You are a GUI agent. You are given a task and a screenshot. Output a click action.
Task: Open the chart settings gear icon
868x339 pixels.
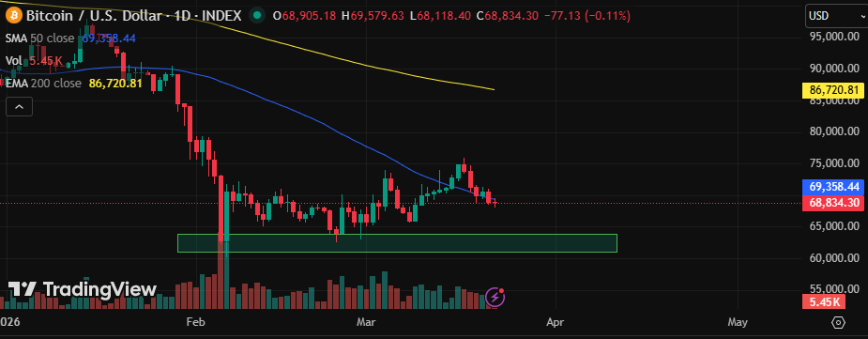[x=839, y=322]
